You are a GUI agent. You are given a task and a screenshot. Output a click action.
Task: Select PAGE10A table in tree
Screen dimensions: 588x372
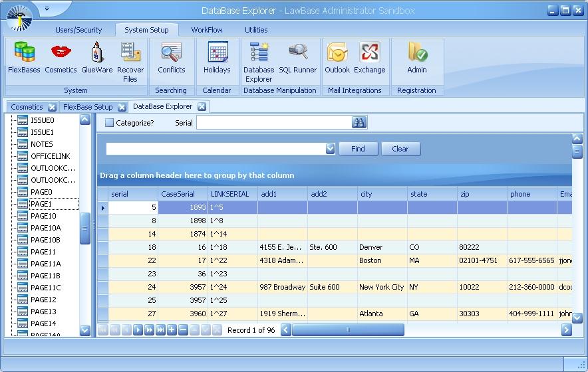tap(45, 228)
